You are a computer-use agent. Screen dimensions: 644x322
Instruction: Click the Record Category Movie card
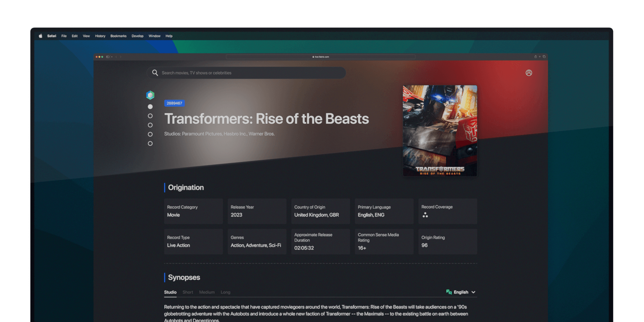click(x=194, y=211)
